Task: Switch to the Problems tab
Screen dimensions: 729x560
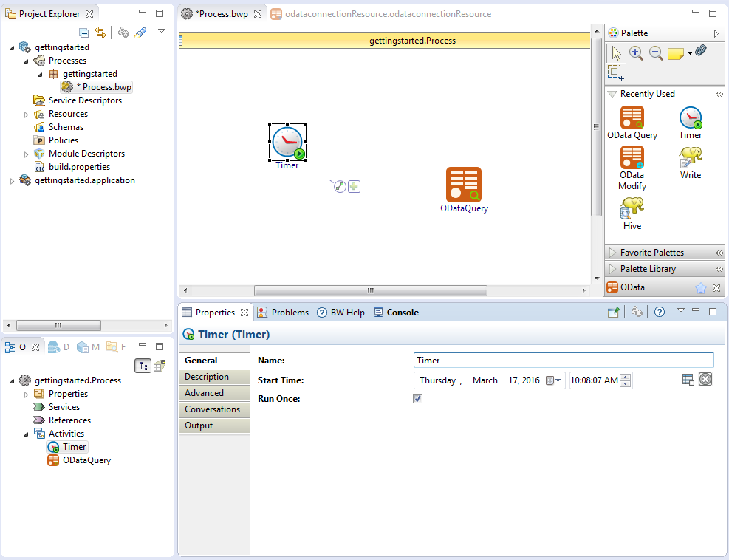Action: [x=283, y=313]
